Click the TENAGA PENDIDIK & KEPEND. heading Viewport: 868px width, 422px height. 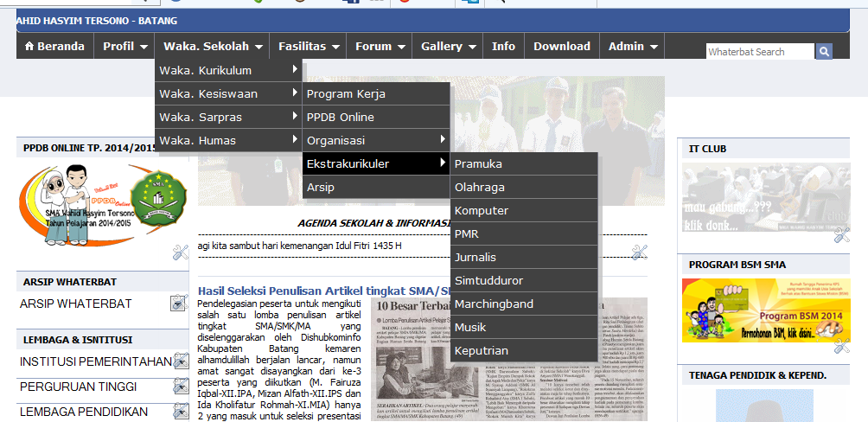757,375
